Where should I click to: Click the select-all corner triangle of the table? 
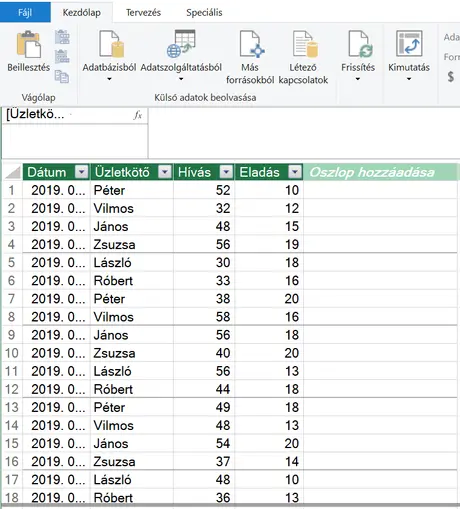click(13, 172)
